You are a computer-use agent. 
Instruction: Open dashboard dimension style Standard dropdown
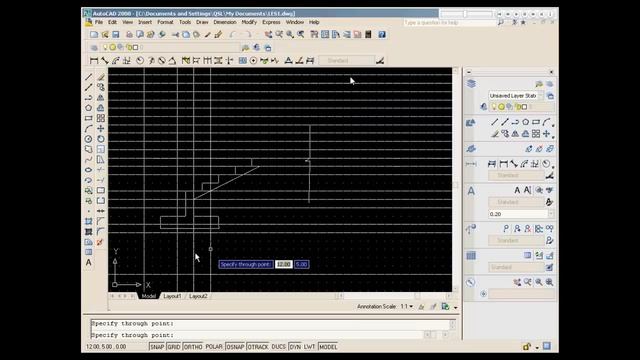click(516, 176)
